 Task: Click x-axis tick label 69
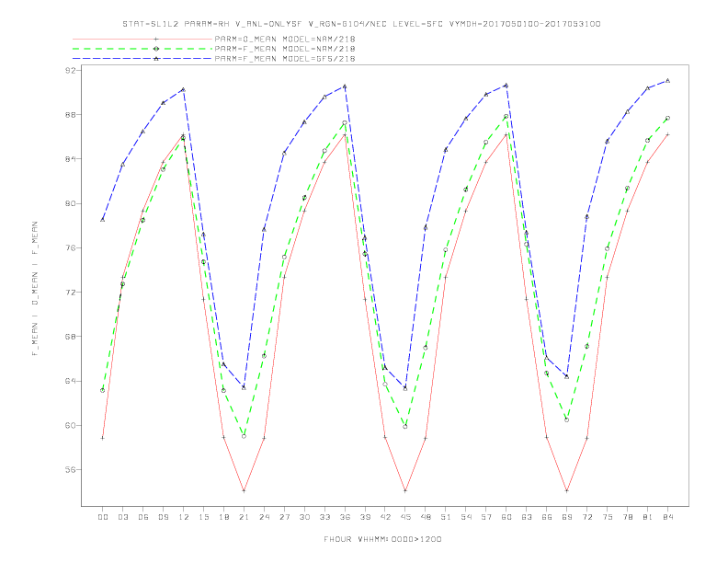567,517
